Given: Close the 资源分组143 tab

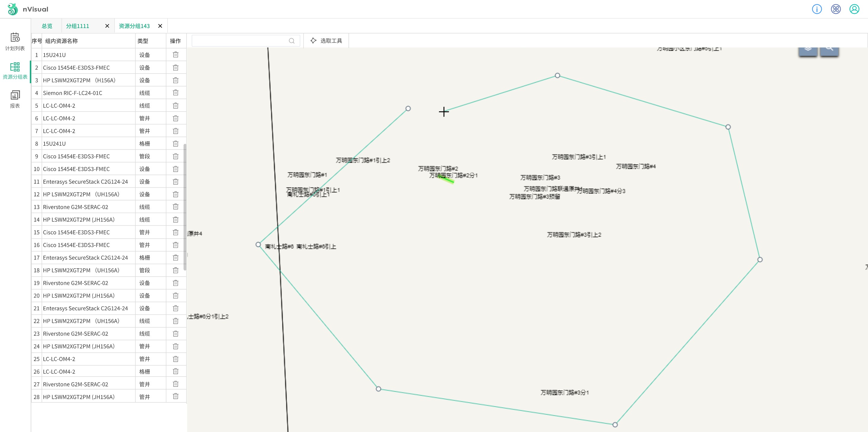Looking at the screenshot, I should (x=160, y=26).
